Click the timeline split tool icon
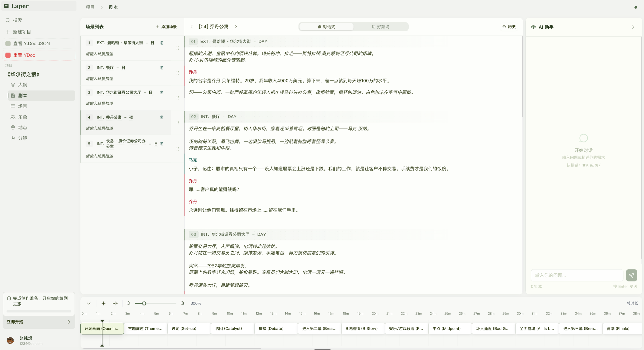This screenshot has height=350, width=644. tap(115, 303)
